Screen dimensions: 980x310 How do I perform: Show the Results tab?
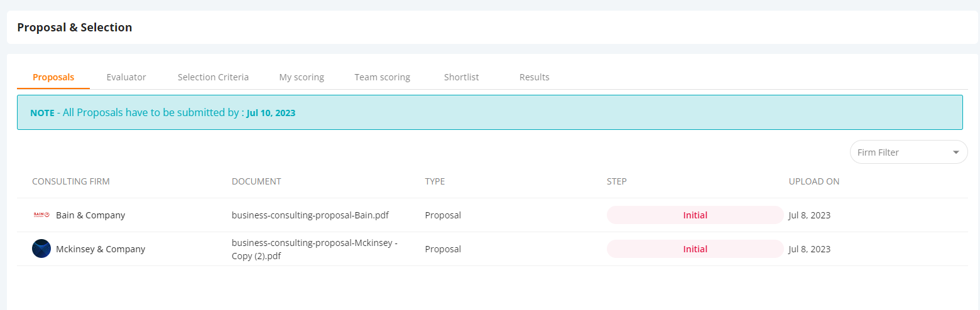(535, 77)
